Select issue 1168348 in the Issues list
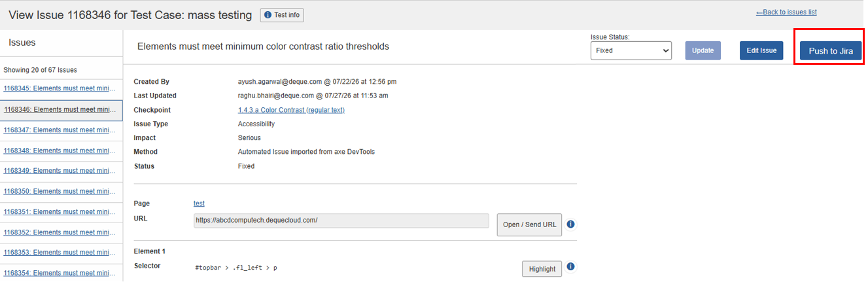868x286 pixels. tap(60, 151)
